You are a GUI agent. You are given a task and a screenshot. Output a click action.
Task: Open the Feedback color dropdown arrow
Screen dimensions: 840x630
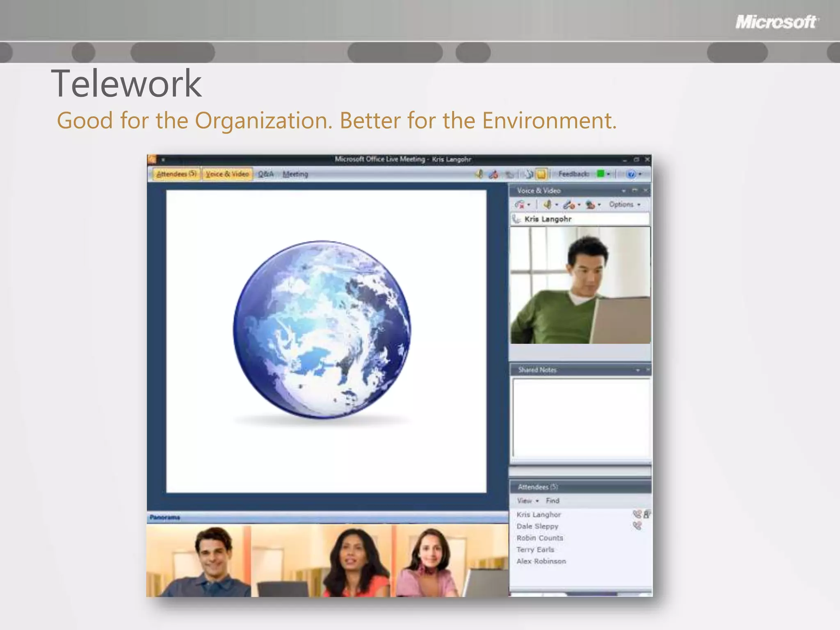tap(608, 174)
